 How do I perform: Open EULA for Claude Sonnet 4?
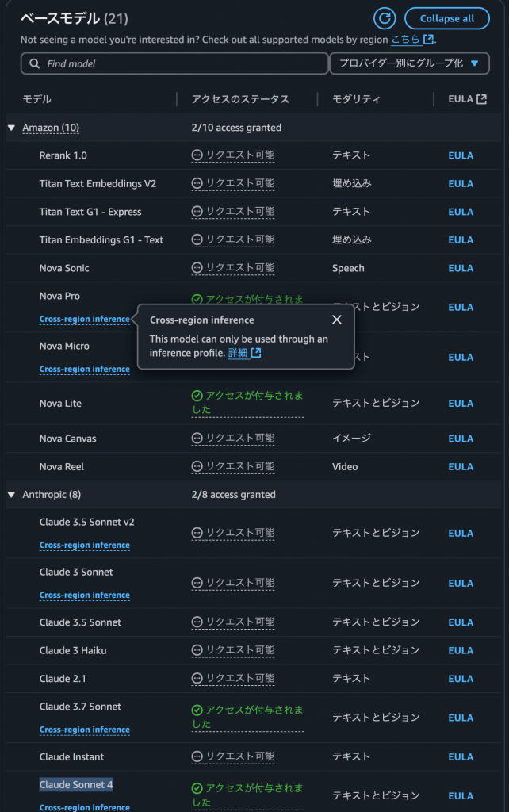tap(461, 796)
